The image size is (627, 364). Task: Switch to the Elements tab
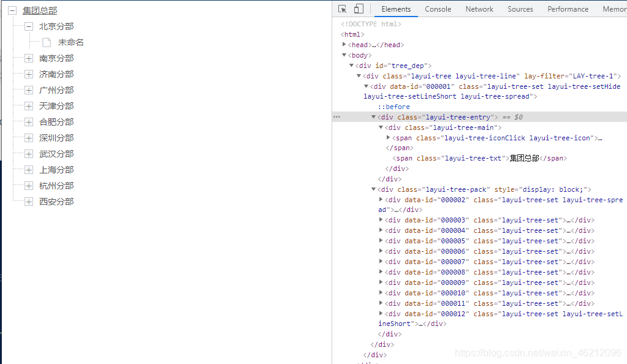coord(396,9)
